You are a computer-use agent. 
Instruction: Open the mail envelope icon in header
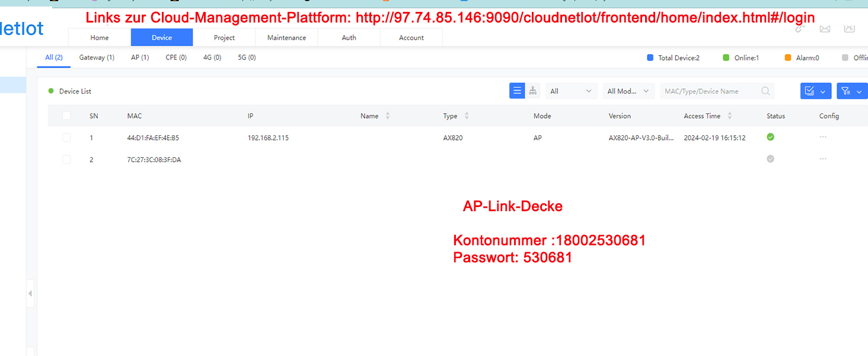point(825,28)
